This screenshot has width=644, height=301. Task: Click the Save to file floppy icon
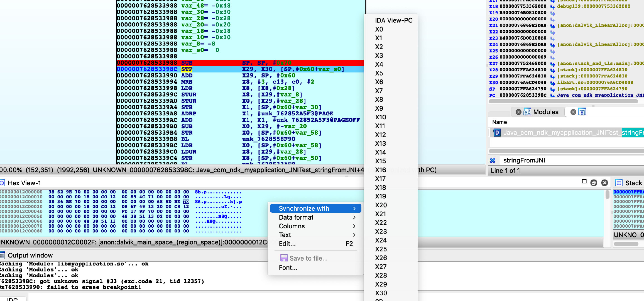pyautogui.click(x=284, y=258)
